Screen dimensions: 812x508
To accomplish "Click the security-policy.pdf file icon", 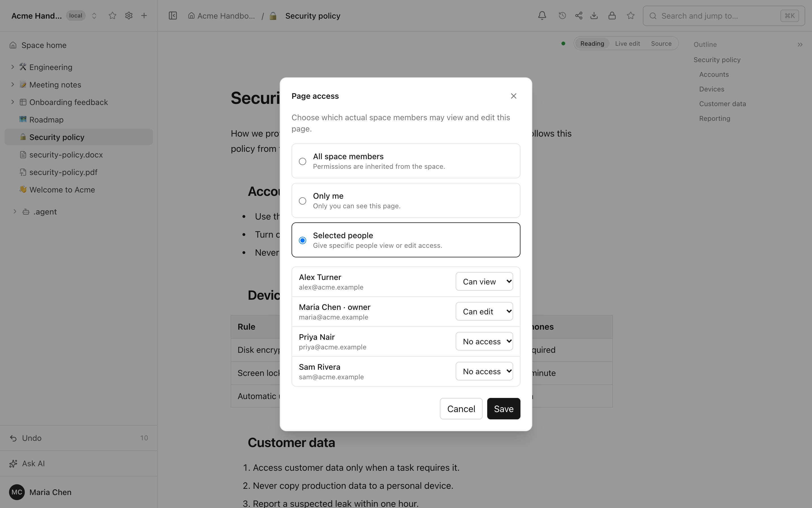I will 23,172.
